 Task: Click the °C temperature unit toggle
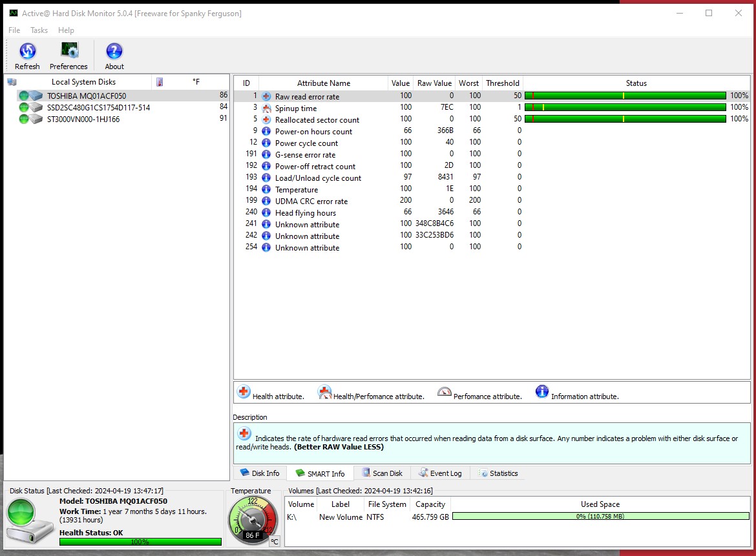tap(274, 541)
